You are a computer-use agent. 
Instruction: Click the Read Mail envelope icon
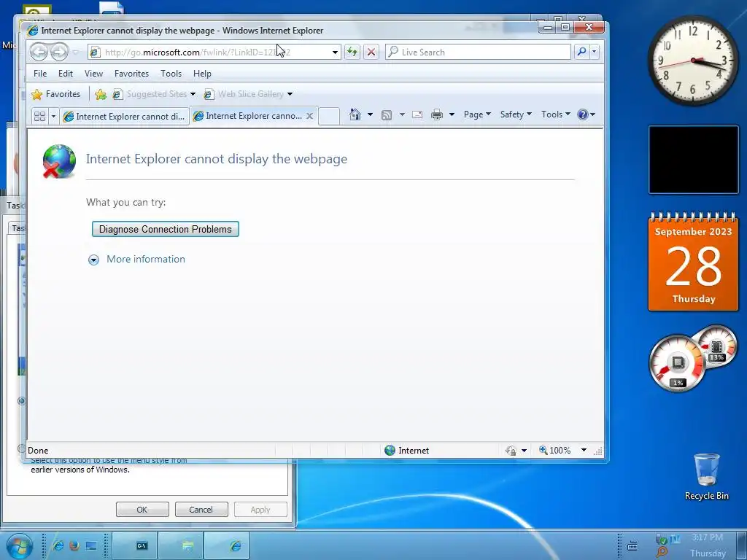417,114
